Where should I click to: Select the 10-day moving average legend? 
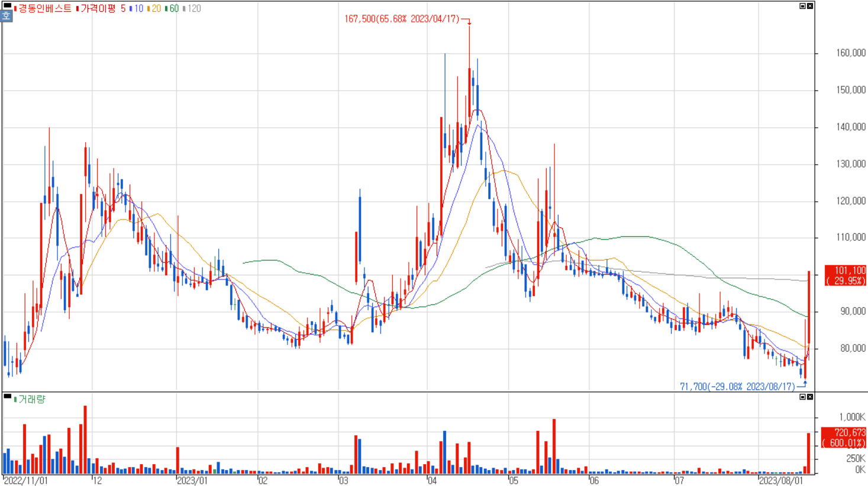point(138,9)
